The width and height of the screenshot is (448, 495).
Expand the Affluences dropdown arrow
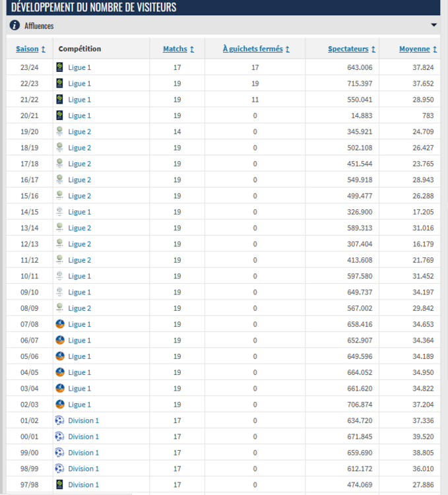click(x=433, y=25)
